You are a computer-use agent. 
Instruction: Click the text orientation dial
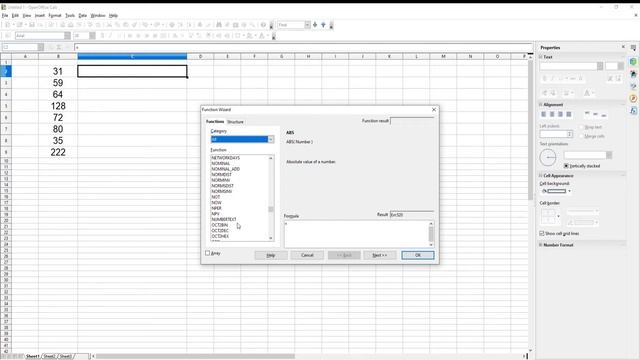pos(548,157)
